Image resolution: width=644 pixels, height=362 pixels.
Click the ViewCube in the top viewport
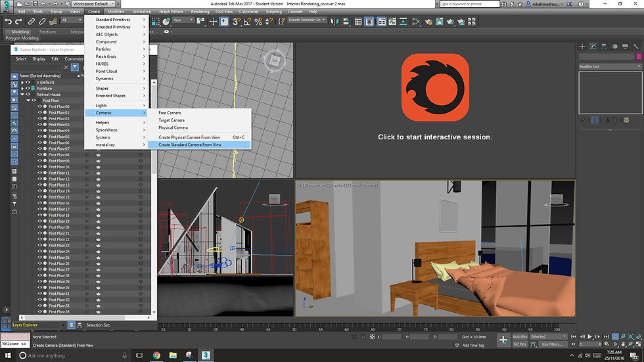click(x=274, y=61)
